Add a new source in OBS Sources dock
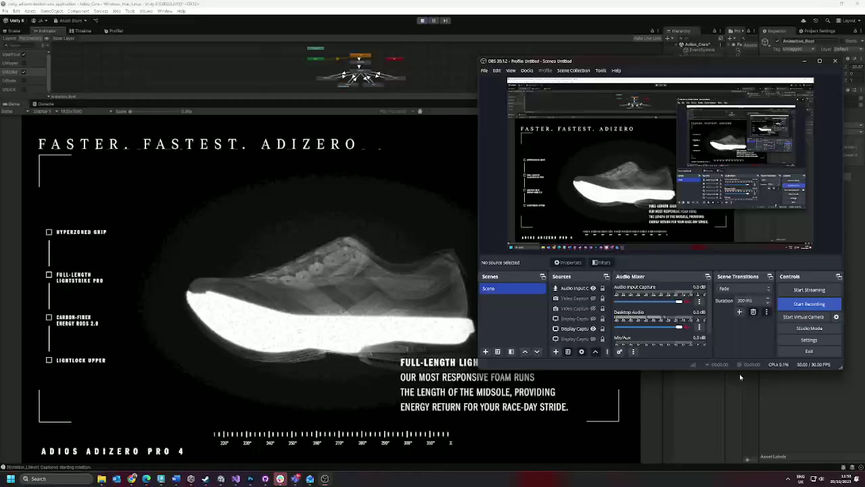Image resolution: width=865 pixels, height=487 pixels. (556, 352)
